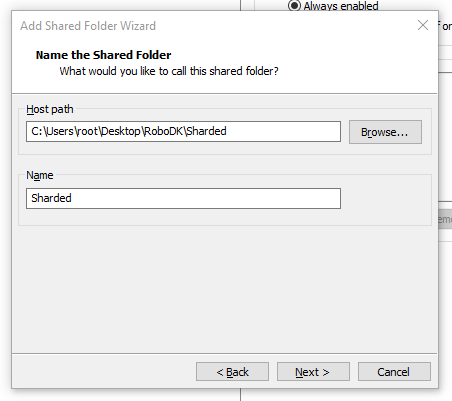Viewport: 452px width, 401px height.
Task: Click the shared folder question subtitle
Action: coord(169,71)
